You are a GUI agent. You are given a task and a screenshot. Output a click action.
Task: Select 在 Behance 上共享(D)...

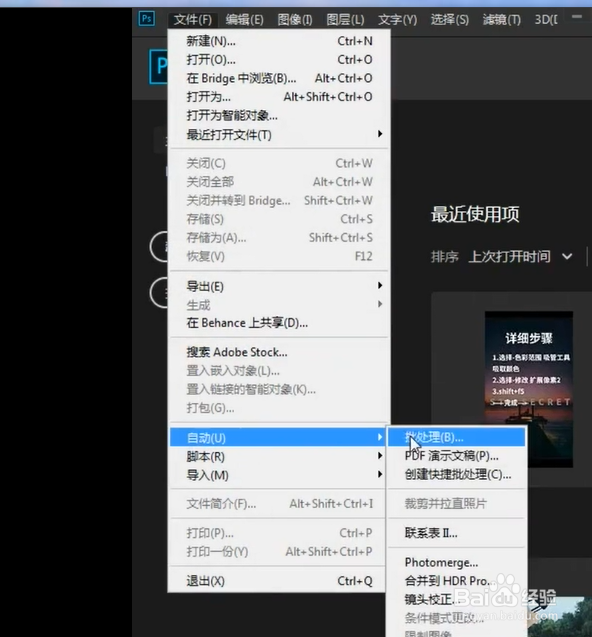pyautogui.click(x=279, y=323)
